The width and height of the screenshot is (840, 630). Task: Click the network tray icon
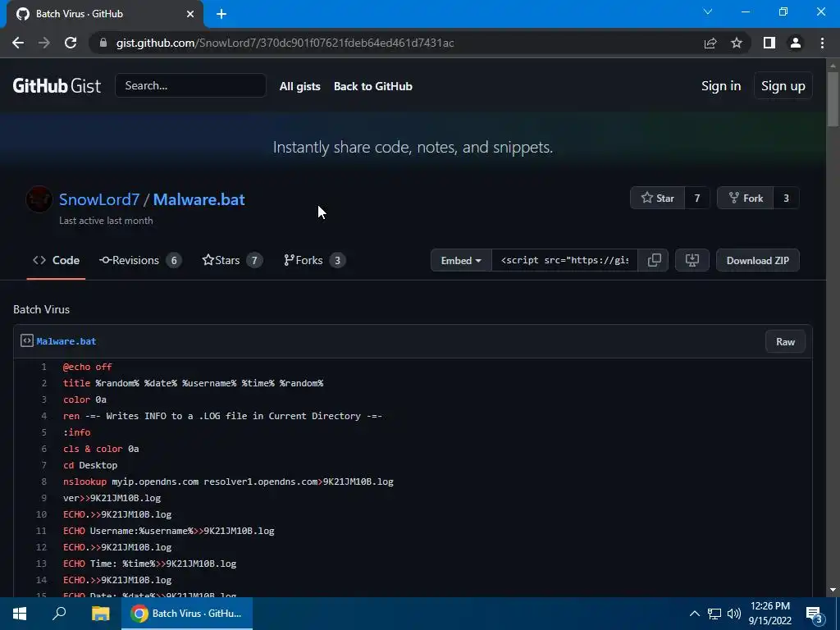[714, 614]
